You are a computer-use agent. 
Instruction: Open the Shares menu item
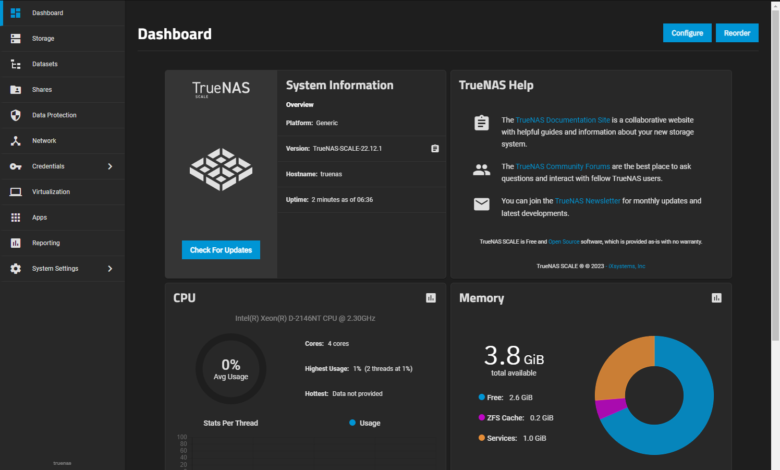[x=63, y=90]
